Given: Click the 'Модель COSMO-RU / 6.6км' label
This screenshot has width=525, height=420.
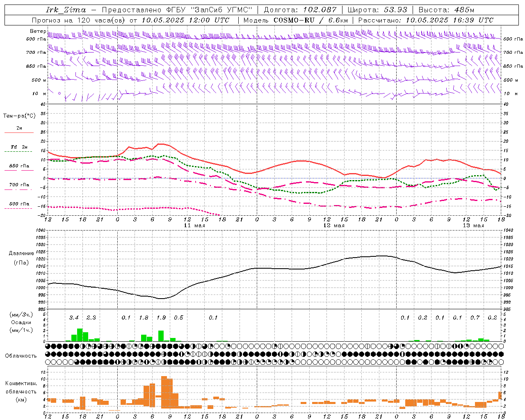Looking at the screenshot, I should (295, 20).
